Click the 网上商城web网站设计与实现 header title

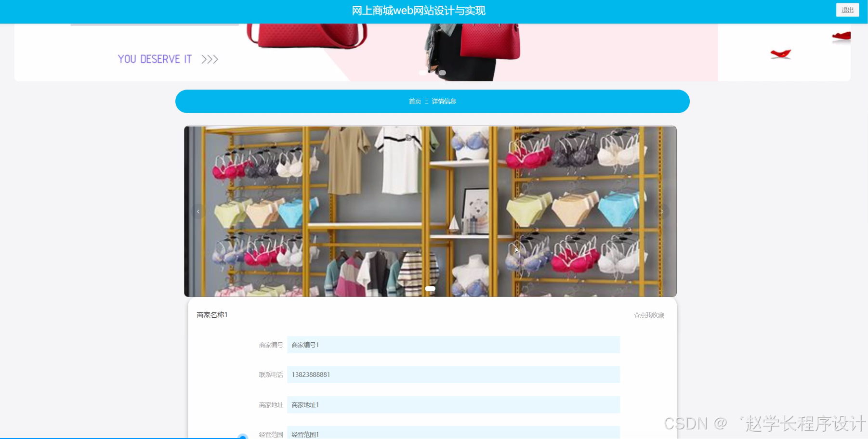[x=419, y=10]
